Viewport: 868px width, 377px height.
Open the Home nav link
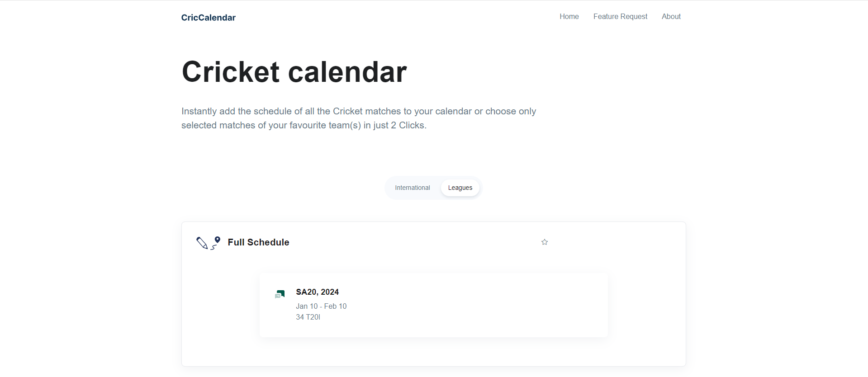click(x=569, y=16)
